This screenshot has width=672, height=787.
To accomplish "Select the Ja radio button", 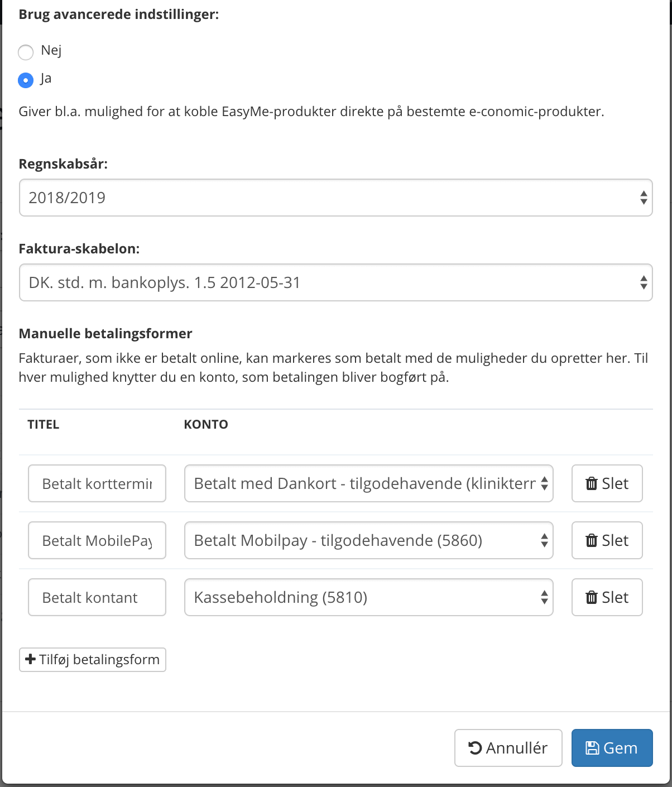I will pos(26,80).
